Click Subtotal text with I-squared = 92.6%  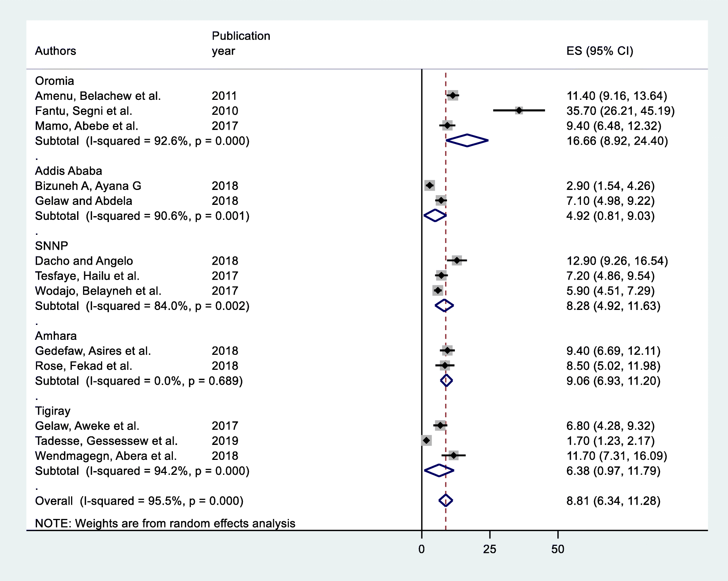pyautogui.click(x=142, y=141)
